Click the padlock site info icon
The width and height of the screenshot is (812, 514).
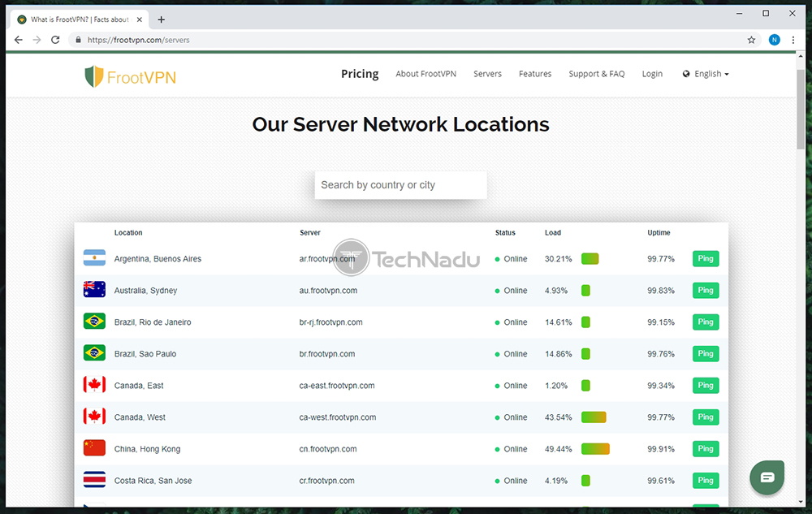click(x=78, y=40)
